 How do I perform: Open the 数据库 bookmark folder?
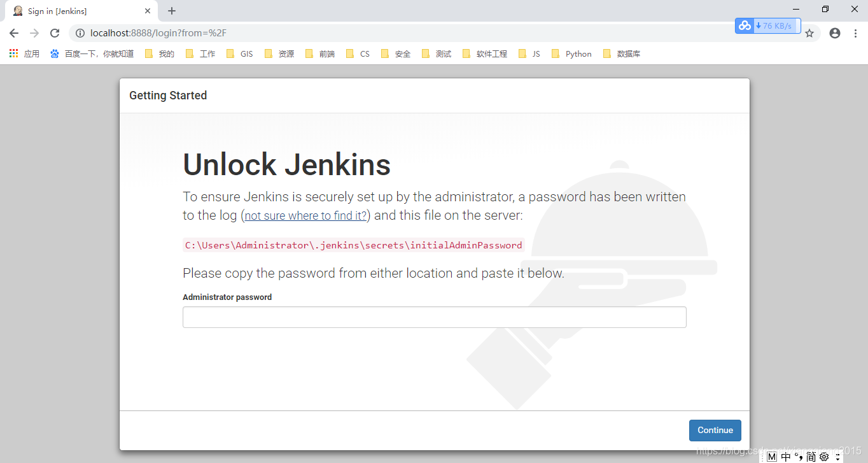click(622, 54)
